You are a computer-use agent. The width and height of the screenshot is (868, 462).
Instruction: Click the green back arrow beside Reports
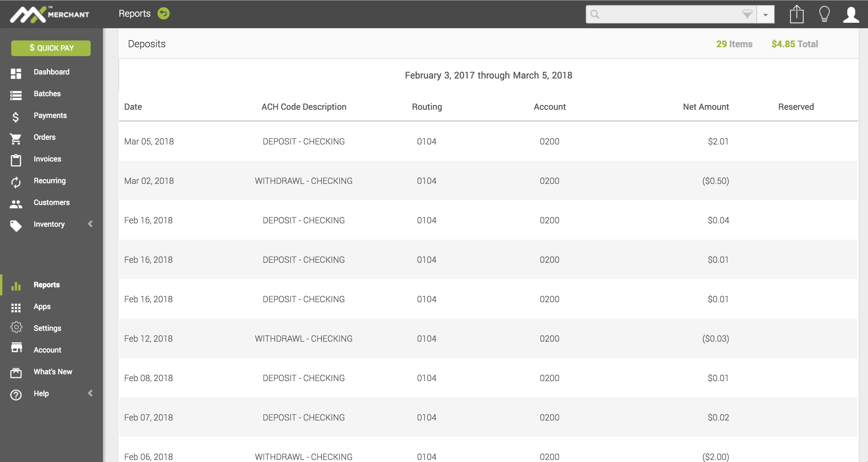(x=163, y=14)
